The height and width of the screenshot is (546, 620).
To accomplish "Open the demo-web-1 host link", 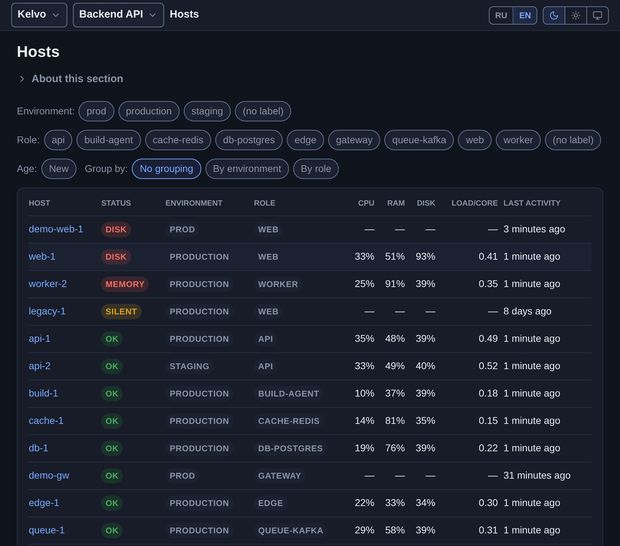I will coord(56,229).
